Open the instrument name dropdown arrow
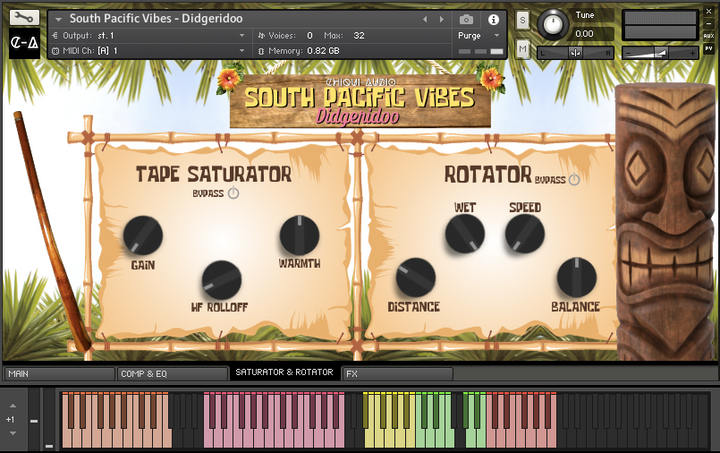Screen dimensions: 720x453 click(x=58, y=19)
